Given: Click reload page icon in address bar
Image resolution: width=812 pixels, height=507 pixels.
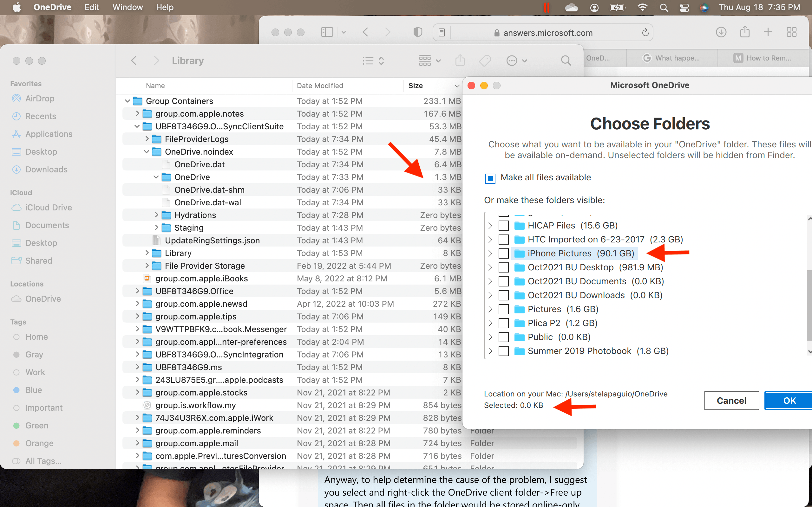Looking at the screenshot, I should coord(645,33).
